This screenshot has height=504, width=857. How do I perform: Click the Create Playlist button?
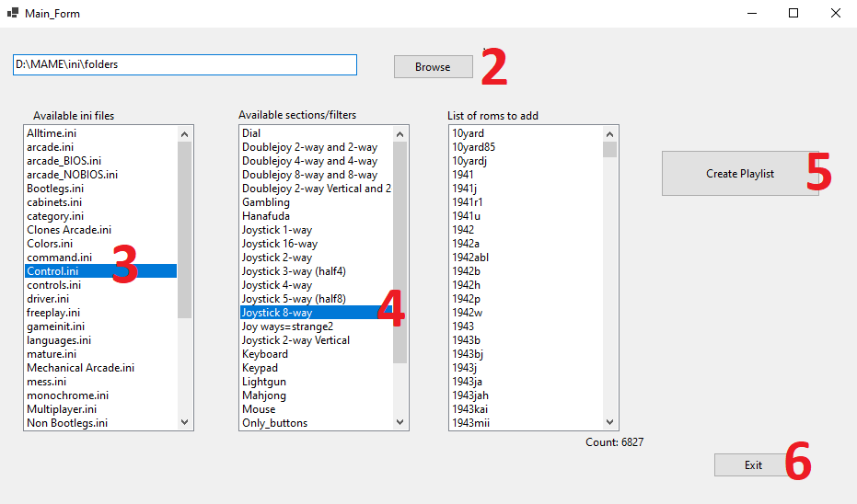[740, 174]
